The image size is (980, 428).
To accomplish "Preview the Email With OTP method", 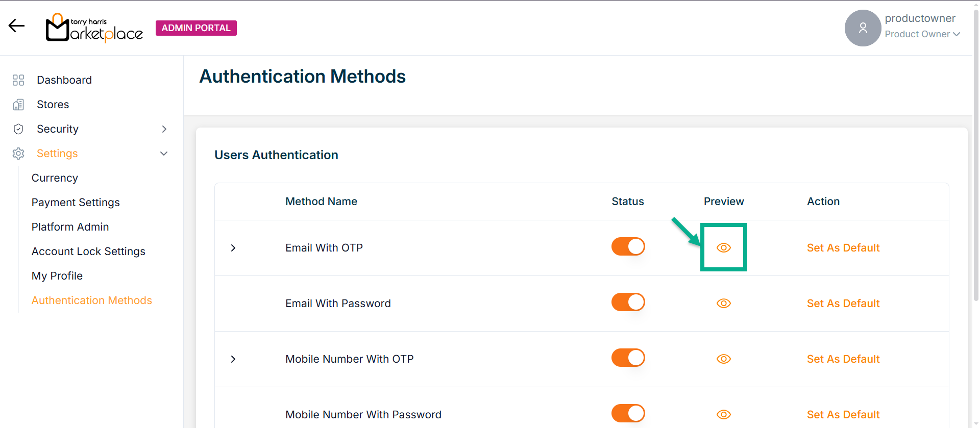I will pos(723,248).
